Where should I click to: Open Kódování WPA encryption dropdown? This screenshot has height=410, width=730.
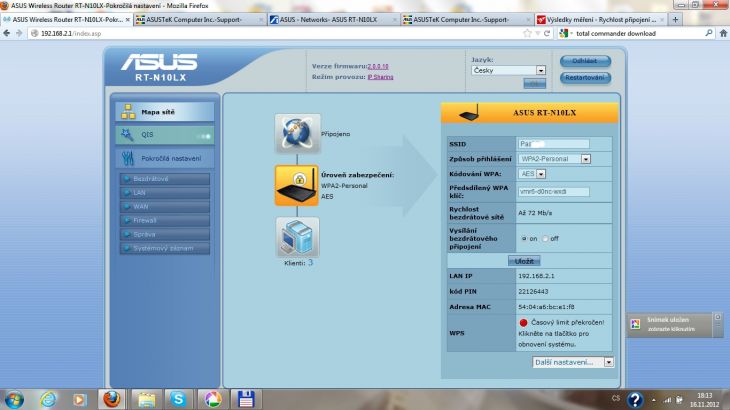click(532, 174)
